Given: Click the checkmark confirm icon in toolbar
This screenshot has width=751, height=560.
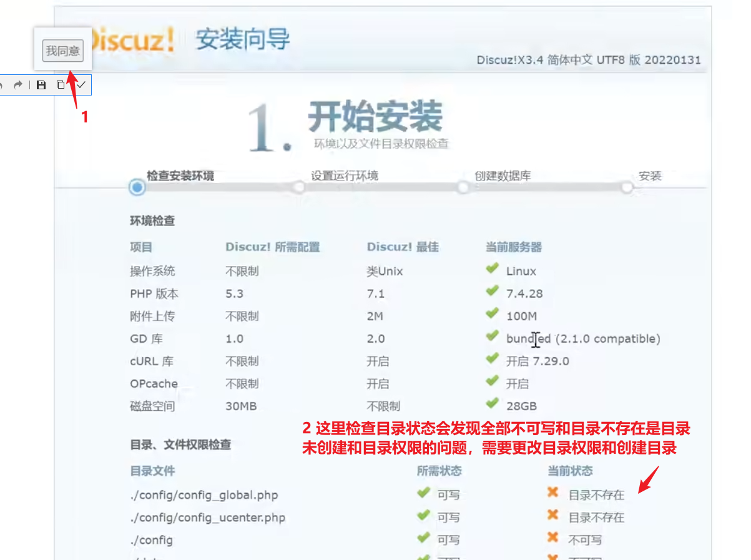Looking at the screenshot, I should coord(81,85).
